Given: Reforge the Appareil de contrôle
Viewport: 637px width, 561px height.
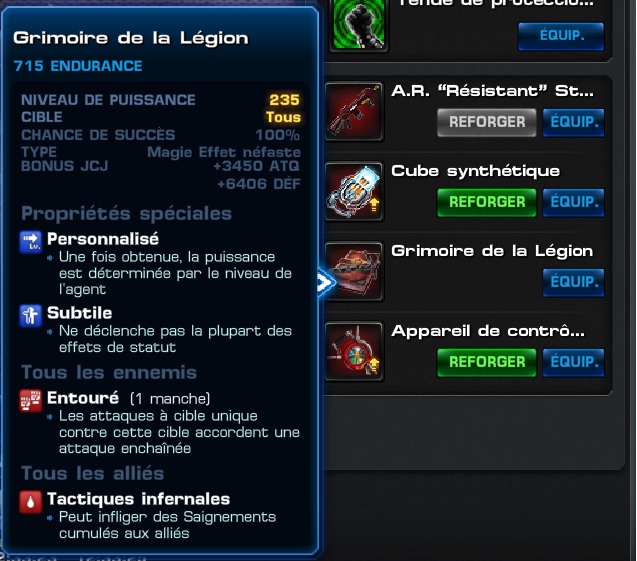Looking at the screenshot, I should pyautogui.click(x=487, y=362).
